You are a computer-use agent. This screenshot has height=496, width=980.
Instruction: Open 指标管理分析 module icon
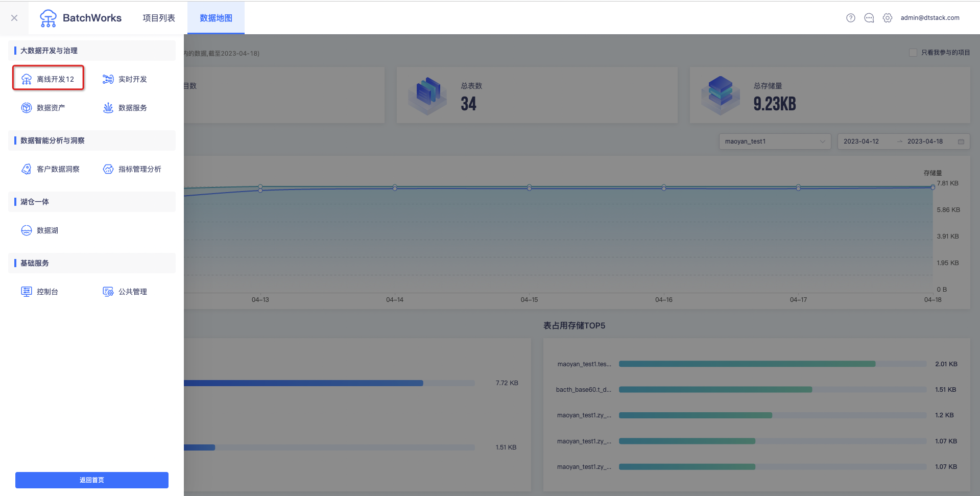click(108, 169)
